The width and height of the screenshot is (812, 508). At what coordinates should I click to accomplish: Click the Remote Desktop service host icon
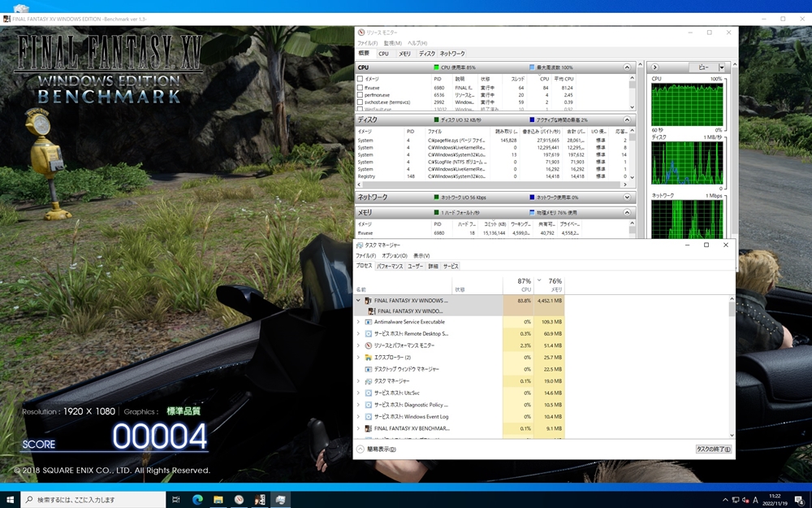click(368, 334)
